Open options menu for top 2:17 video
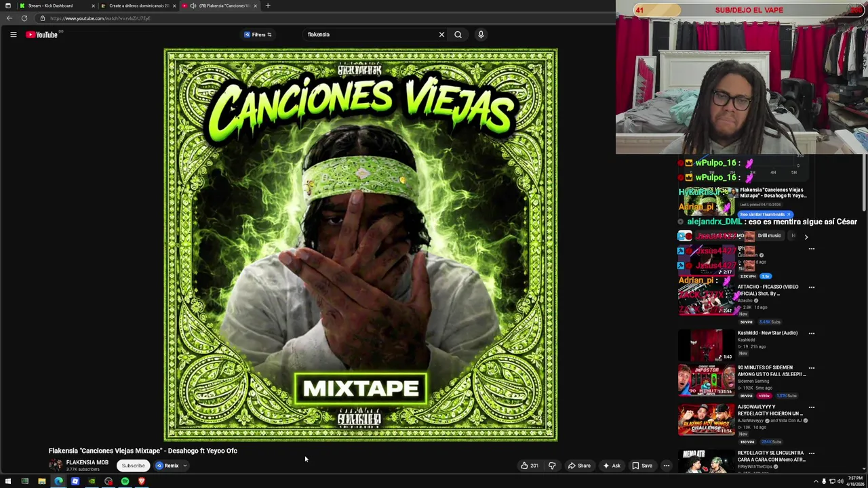868x488 pixels. coord(812,249)
